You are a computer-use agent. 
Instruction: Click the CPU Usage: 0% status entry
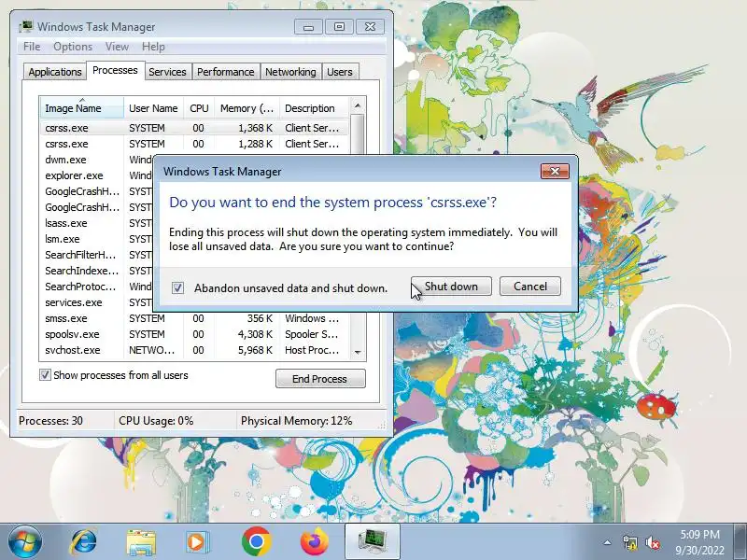(x=156, y=421)
